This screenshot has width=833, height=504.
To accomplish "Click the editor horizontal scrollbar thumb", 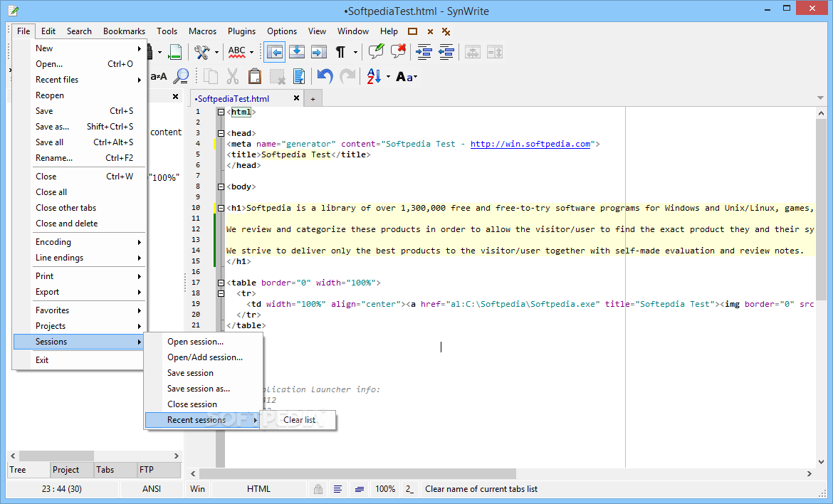I will coord(357,473).
